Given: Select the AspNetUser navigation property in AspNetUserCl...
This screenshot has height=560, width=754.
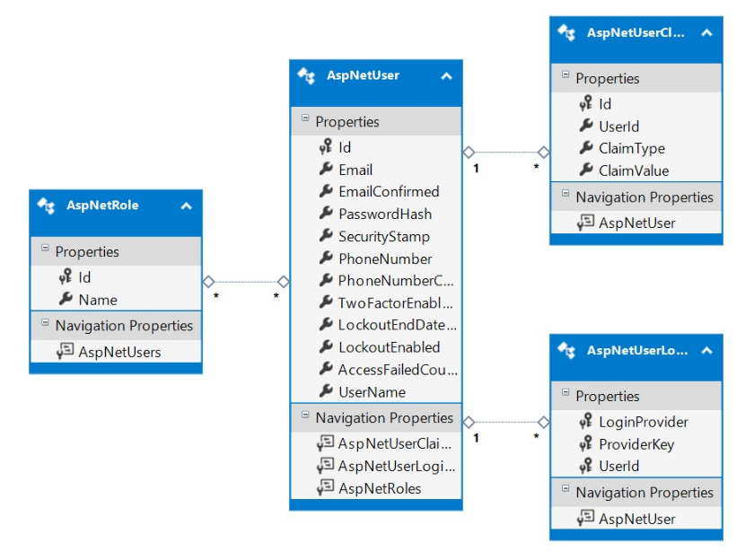Looking at the screenshot, I should click(636, 223).
